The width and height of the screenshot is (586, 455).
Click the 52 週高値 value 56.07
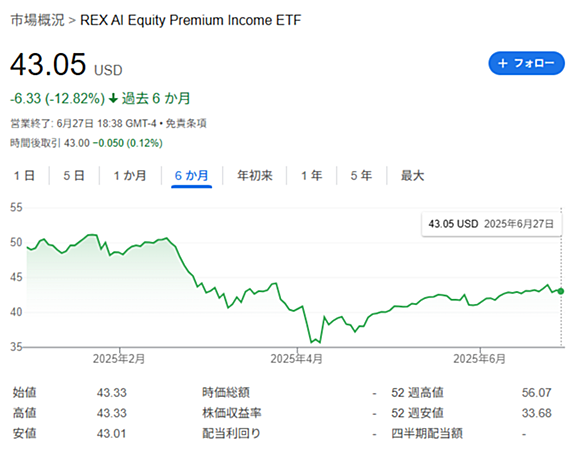[536, 393]
